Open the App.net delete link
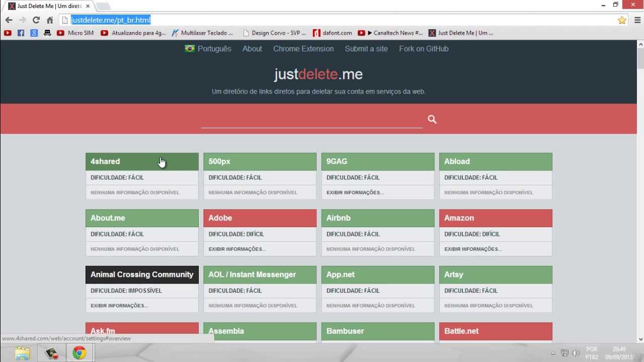The height and width of the screenshot is (362, 644). point(378,275)
